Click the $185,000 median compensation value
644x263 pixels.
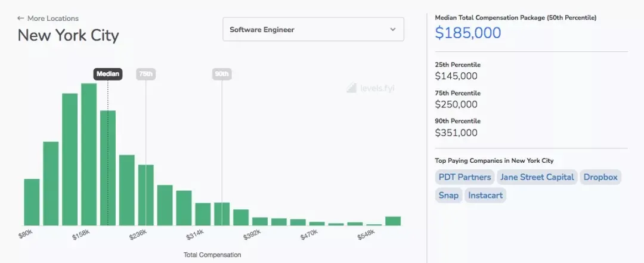(468, 33)
